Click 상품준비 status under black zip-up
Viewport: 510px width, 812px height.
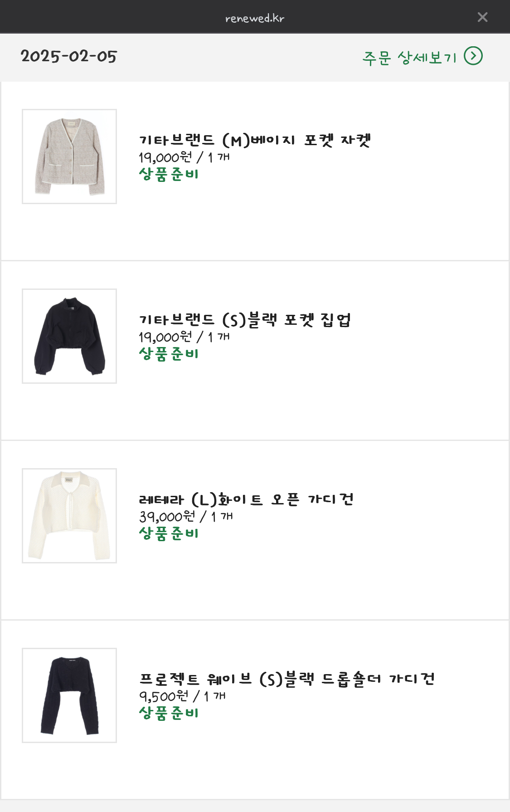(169, 354)
